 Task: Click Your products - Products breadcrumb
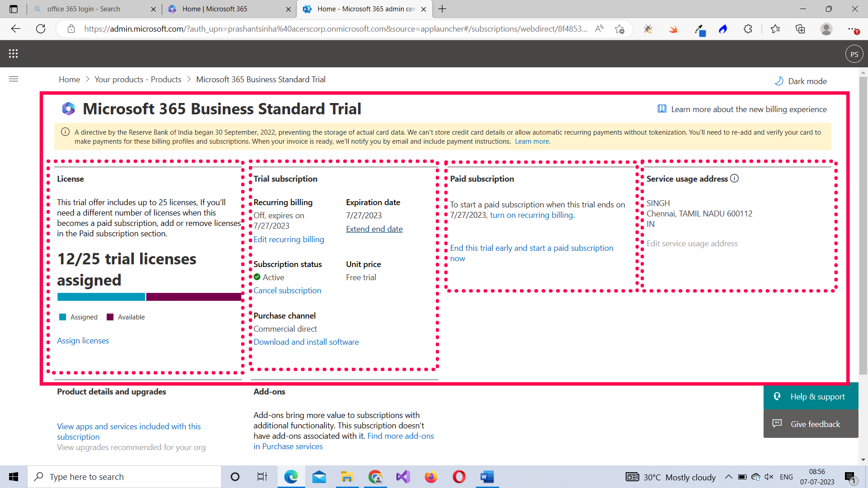[x=138, y=80]
